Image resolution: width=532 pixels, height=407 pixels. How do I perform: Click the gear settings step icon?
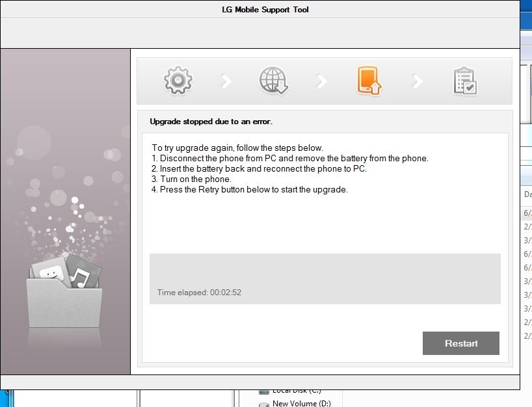tap(178, 81)
